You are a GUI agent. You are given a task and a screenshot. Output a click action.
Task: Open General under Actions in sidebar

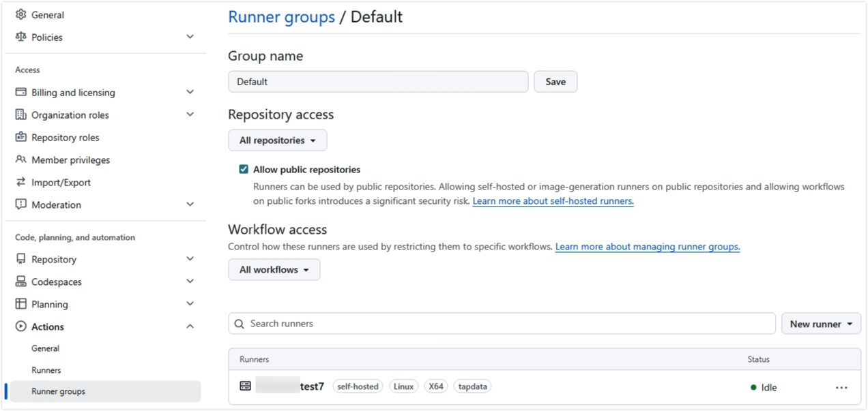tap(45, 348)
